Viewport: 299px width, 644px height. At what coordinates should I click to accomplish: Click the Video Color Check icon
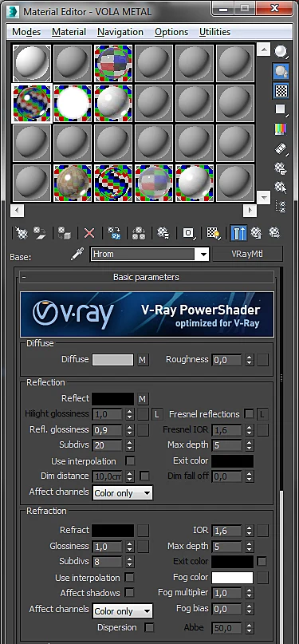[x=281, y=129]
